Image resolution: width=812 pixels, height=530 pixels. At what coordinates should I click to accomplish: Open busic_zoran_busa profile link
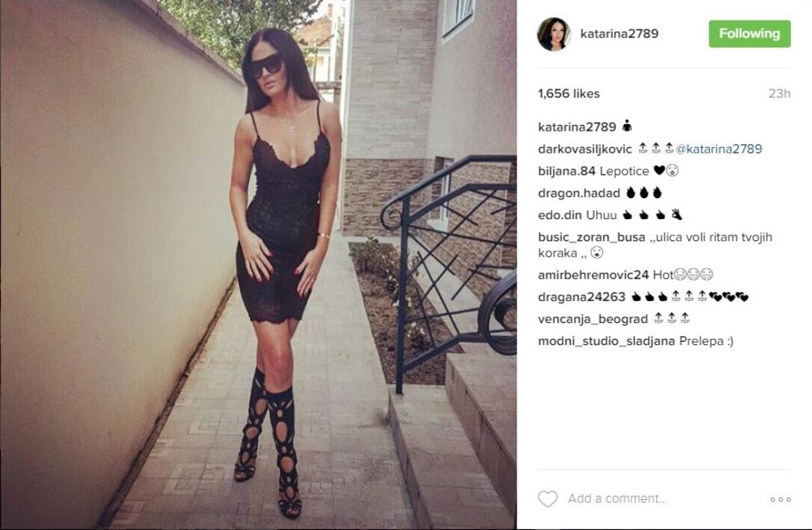click(x=591, y=237)
